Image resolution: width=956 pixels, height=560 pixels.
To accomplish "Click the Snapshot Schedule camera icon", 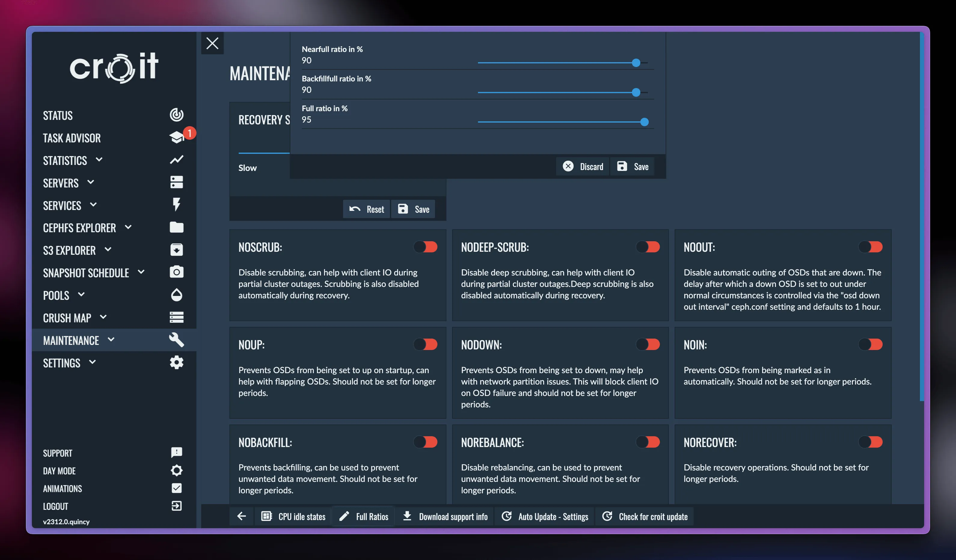I will (176, 272).
